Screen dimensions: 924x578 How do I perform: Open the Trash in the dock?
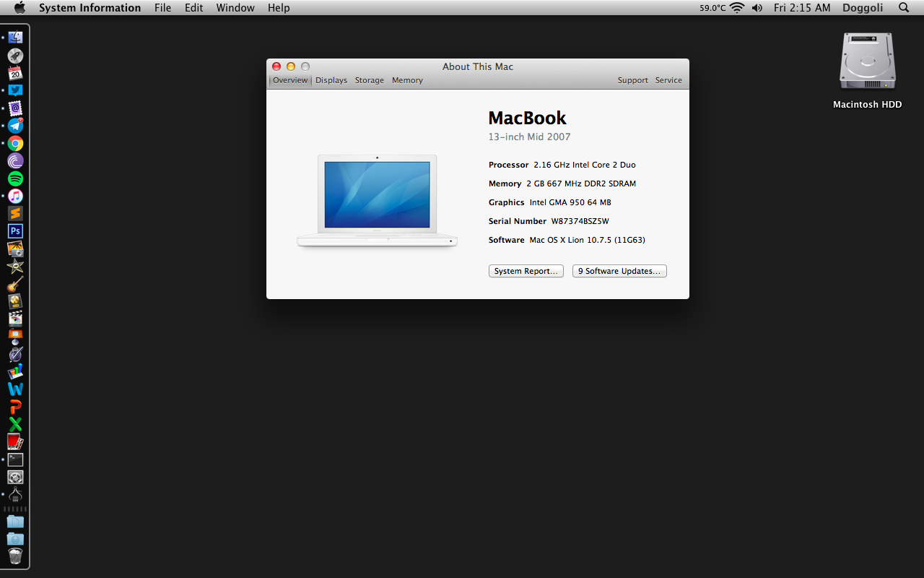15,556
